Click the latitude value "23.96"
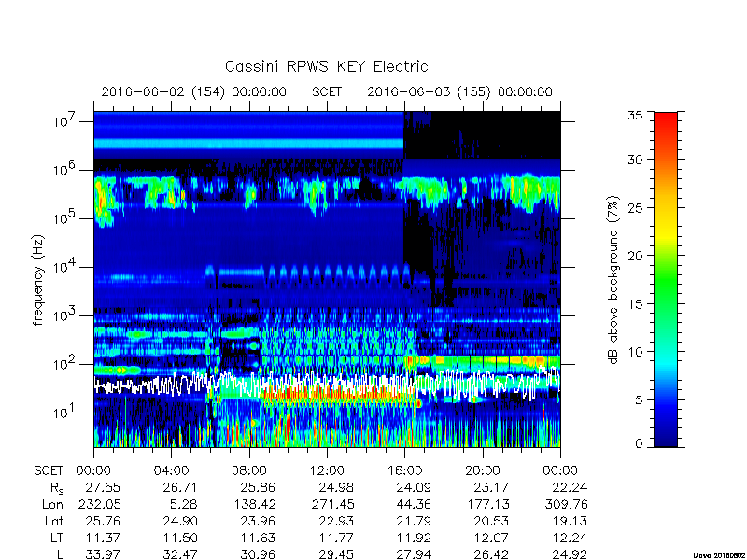The height and width of the screenshot is (560, 747). tap(258, 522)
